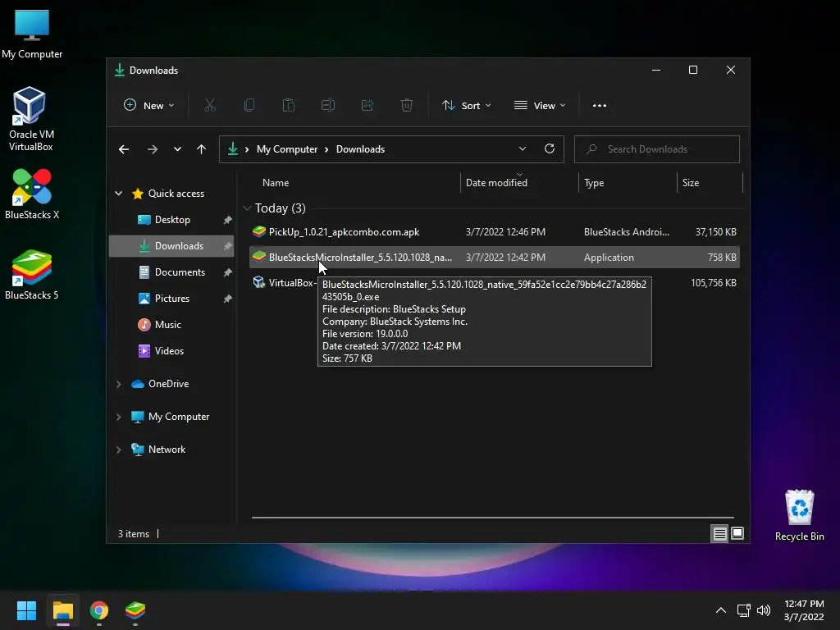Viewport: 840px width, 630px height.
Task: Click the Rename toolbar icon
Action: click(328, 106)
